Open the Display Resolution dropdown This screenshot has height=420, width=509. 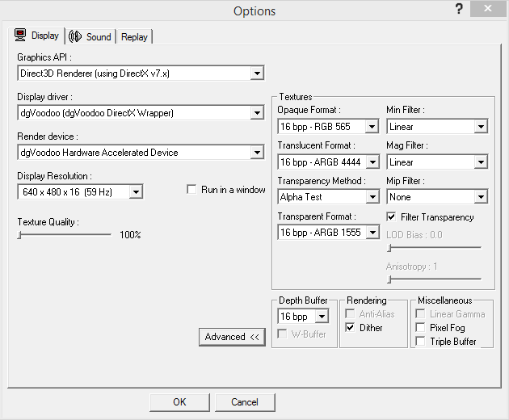(x=136, y=192)
